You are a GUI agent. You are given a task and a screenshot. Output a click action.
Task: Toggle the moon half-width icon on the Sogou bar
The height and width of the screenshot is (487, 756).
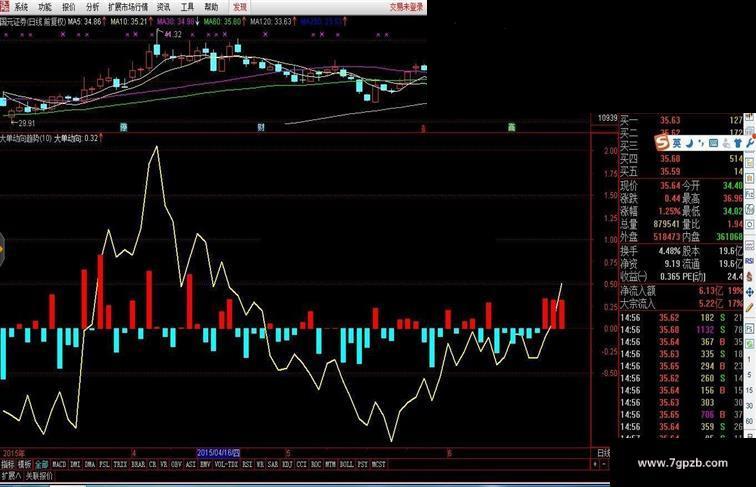(689, 143)
